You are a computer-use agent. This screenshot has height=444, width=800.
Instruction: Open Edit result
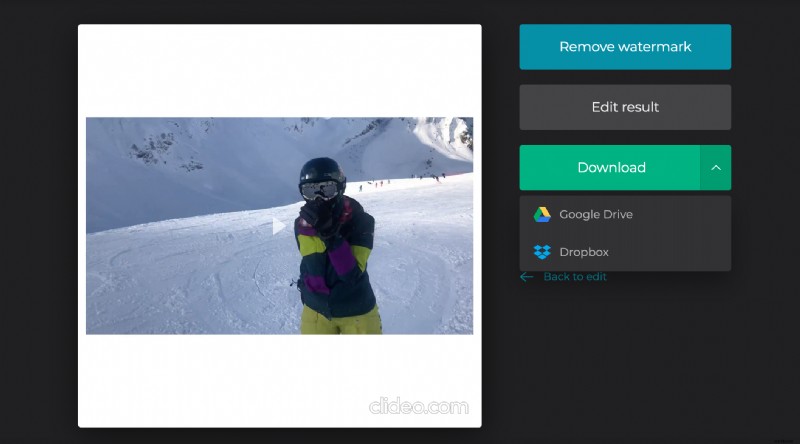625,107
